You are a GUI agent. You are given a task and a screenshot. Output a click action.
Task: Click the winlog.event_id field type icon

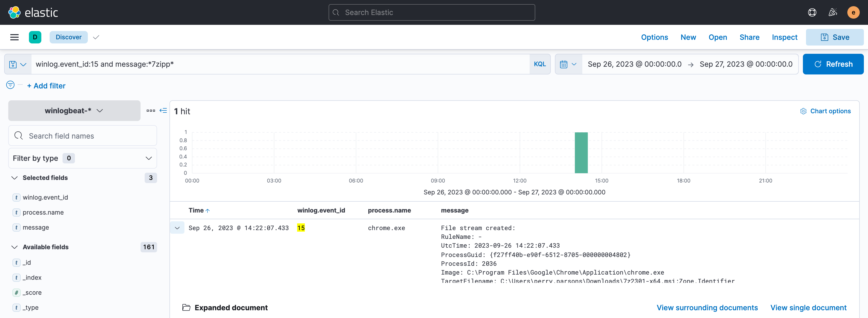16,197
